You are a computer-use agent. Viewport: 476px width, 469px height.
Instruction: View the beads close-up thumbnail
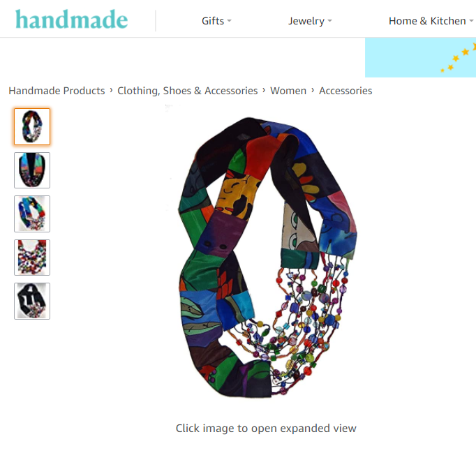point(32,258)
